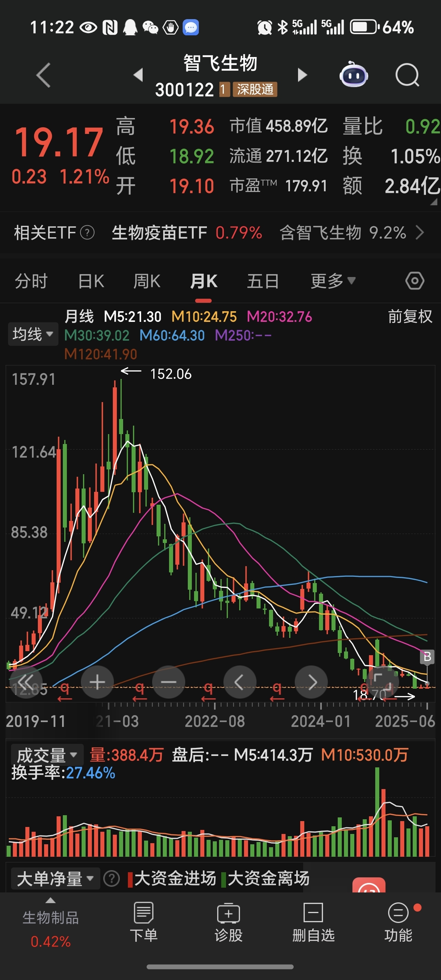
Task: Expand the 生物制品 sector panel
Action: click(x=51, y=924)
